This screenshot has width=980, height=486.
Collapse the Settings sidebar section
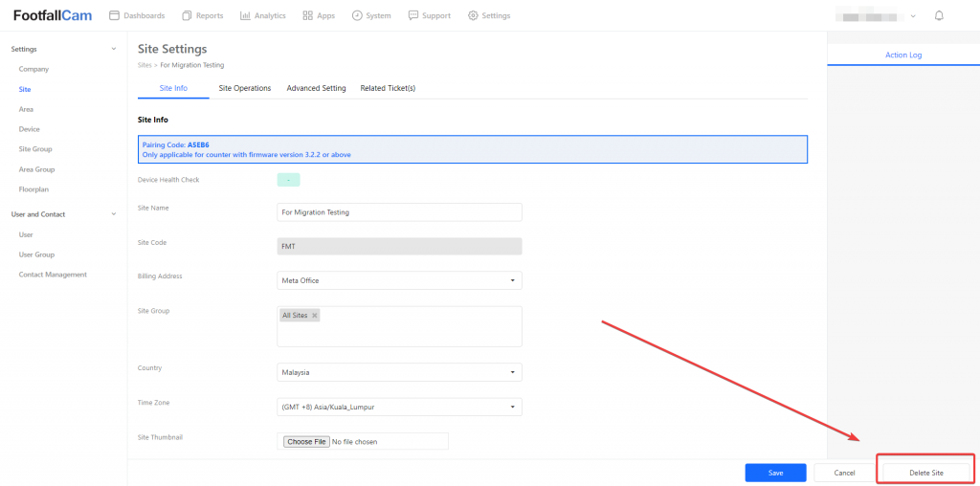114,49
